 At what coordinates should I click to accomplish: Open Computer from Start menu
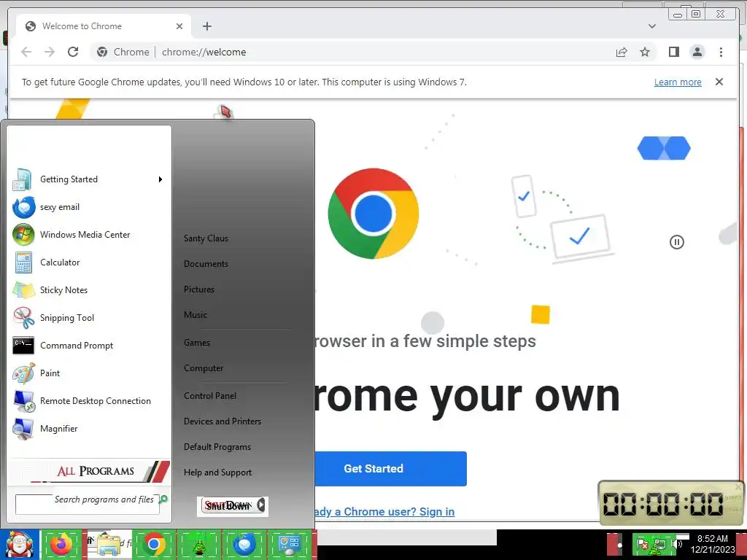point(204,368)
